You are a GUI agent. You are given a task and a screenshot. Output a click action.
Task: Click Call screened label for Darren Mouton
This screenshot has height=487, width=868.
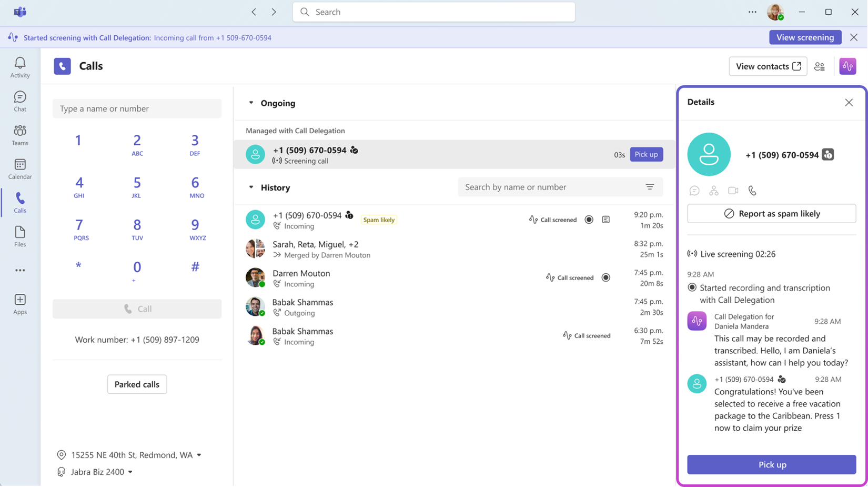570,277
